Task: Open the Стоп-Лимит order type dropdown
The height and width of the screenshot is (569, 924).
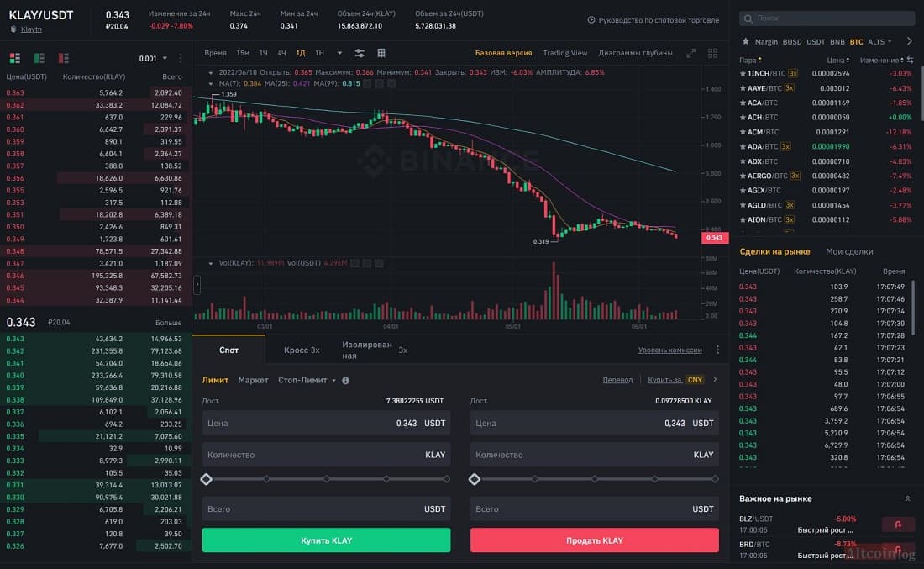Action: click(x=307, y=381)
